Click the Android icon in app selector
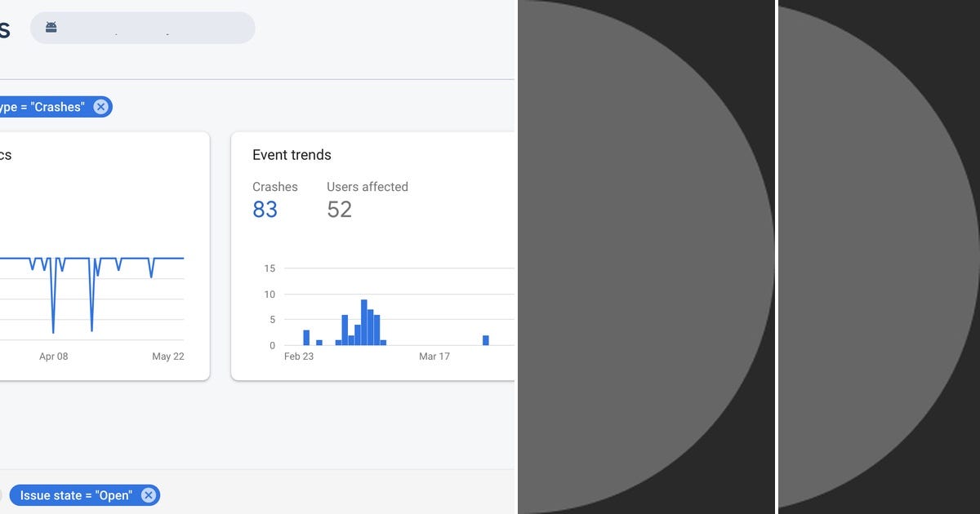This screenshot has width=980, height=514. 51,28
